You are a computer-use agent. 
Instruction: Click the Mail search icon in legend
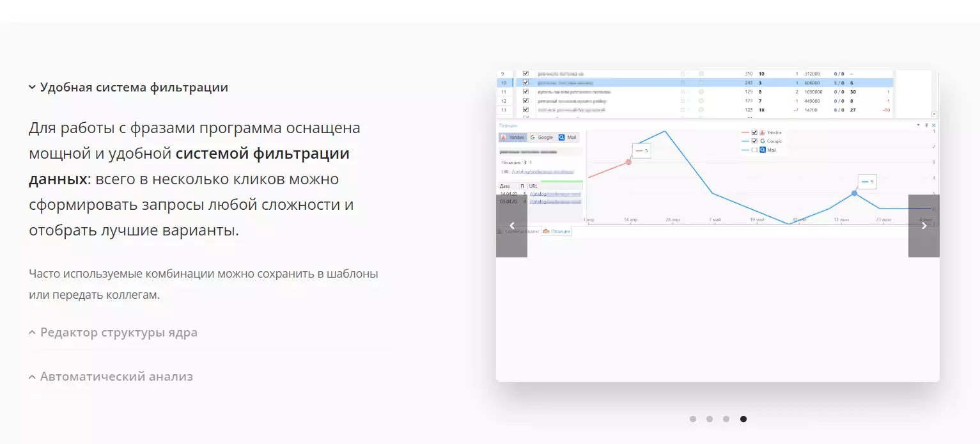tap(762, 150)
